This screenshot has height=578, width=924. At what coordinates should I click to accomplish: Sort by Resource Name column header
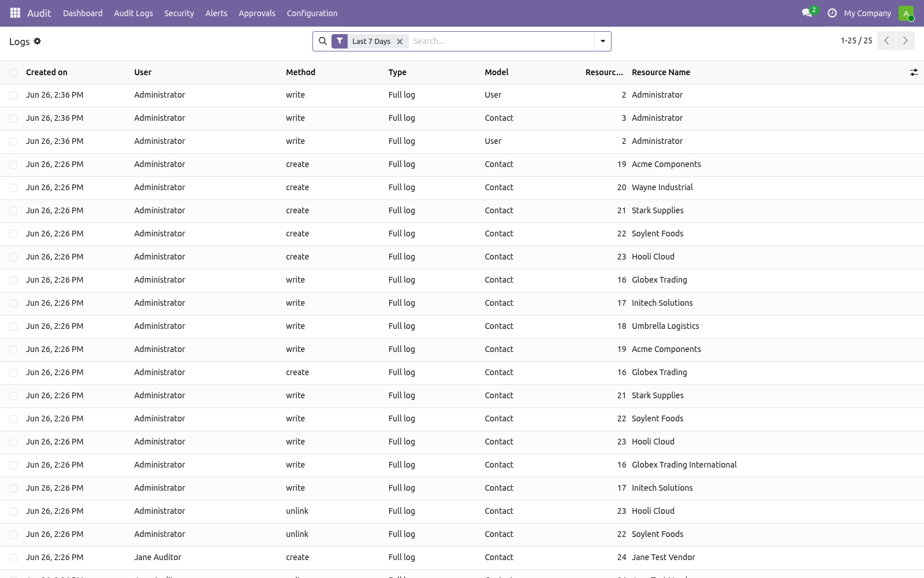point(661,72)
